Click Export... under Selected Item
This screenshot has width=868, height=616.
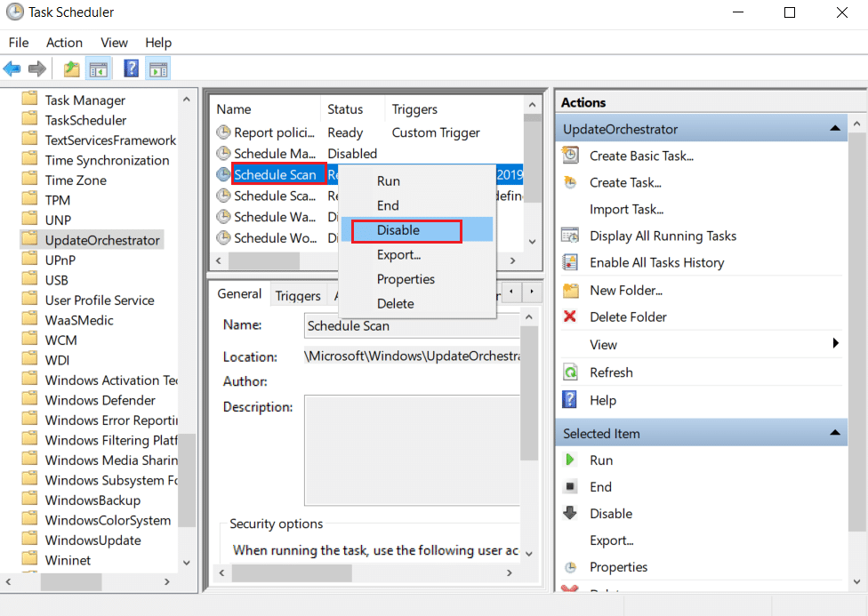click(611, 540)
